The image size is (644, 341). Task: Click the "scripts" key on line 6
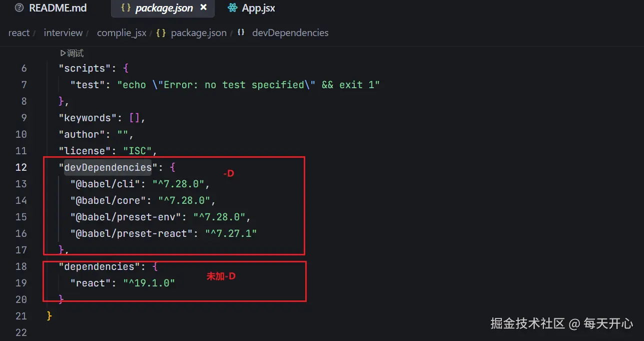82,68
